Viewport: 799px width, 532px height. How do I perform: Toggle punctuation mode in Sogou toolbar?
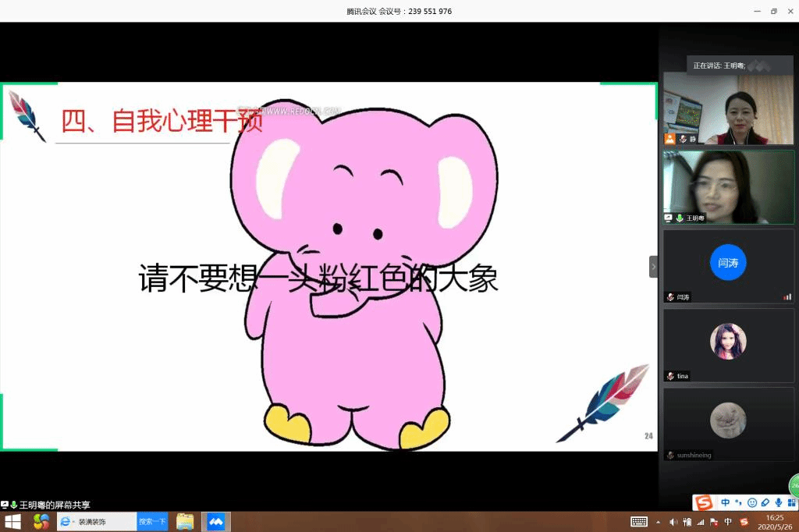(738, 502)
